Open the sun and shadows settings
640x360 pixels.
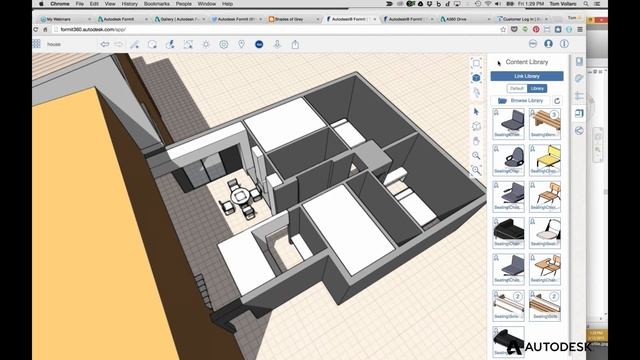(x=206, y=44)
